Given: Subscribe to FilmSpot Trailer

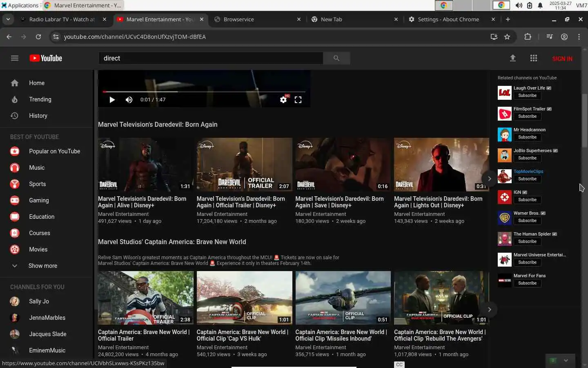Looking at the screenshot, I should (x=527, y=117).
